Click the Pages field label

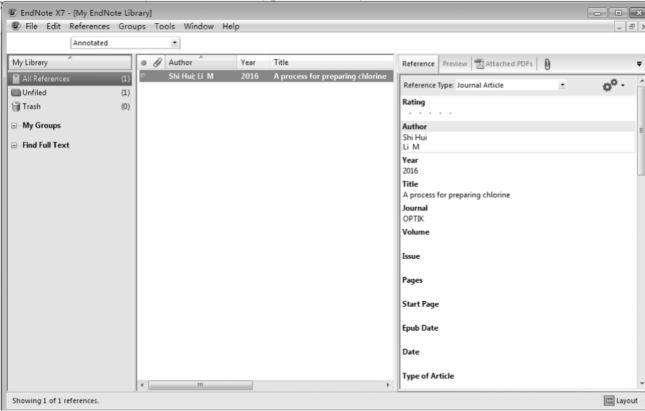click(412, 280)
